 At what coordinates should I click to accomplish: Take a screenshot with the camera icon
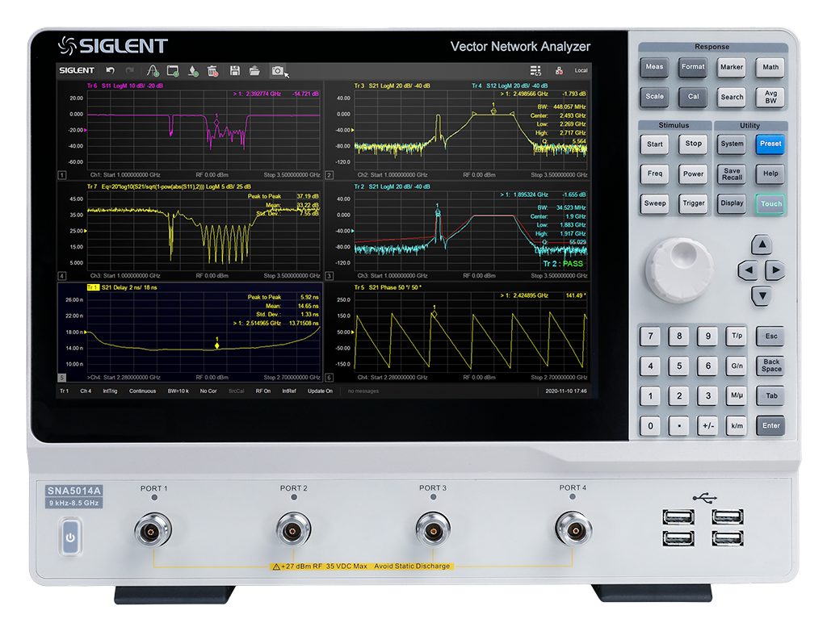click(278, 71)
